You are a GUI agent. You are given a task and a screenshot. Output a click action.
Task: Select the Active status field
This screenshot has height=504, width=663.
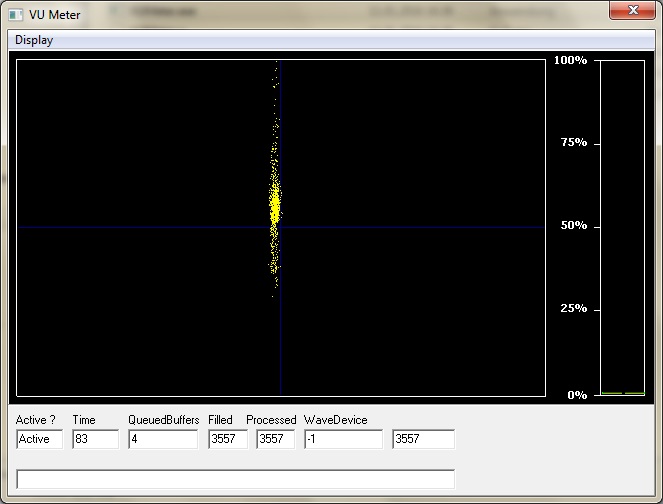point(40,439)
